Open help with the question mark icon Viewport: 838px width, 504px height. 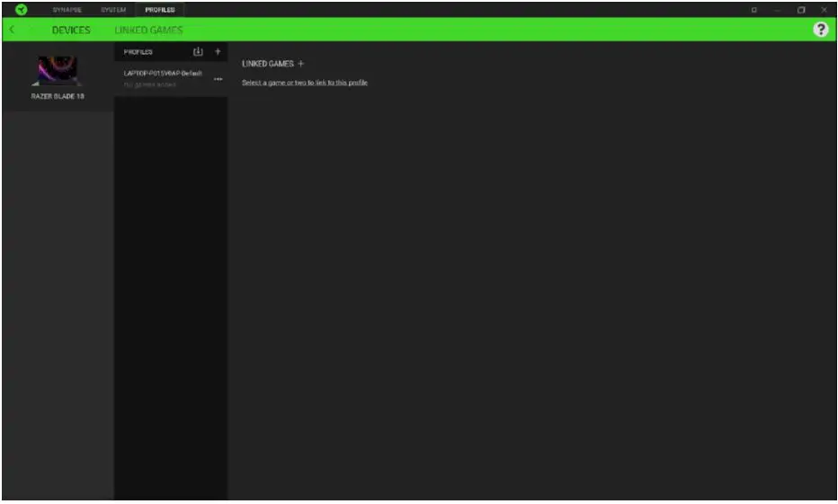tap(820, 30)
